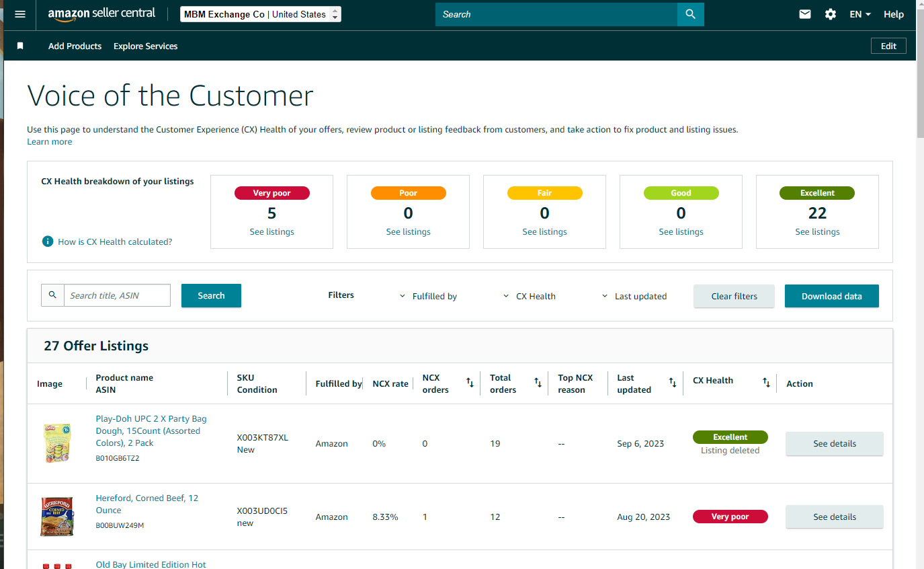The width and height of the screenshot is (924, 569).
Task: Open the settings gear icon
Action: (x=831, y=14)
